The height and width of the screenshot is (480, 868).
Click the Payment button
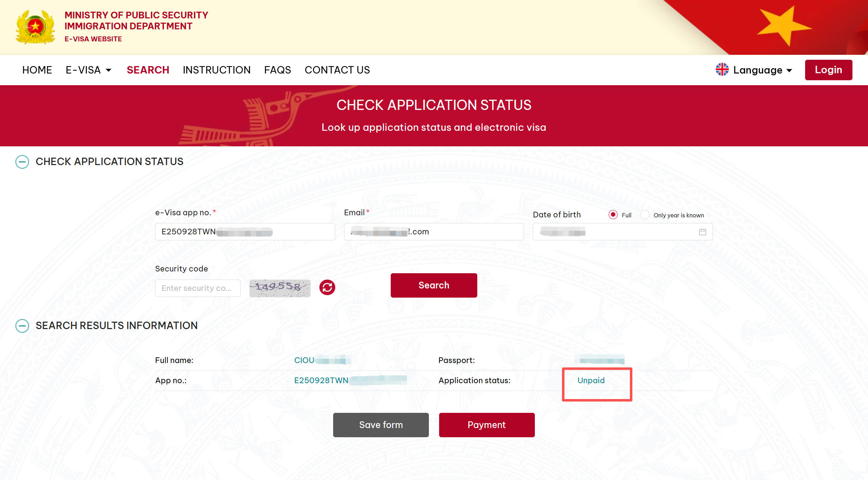(x=486, y=425)
